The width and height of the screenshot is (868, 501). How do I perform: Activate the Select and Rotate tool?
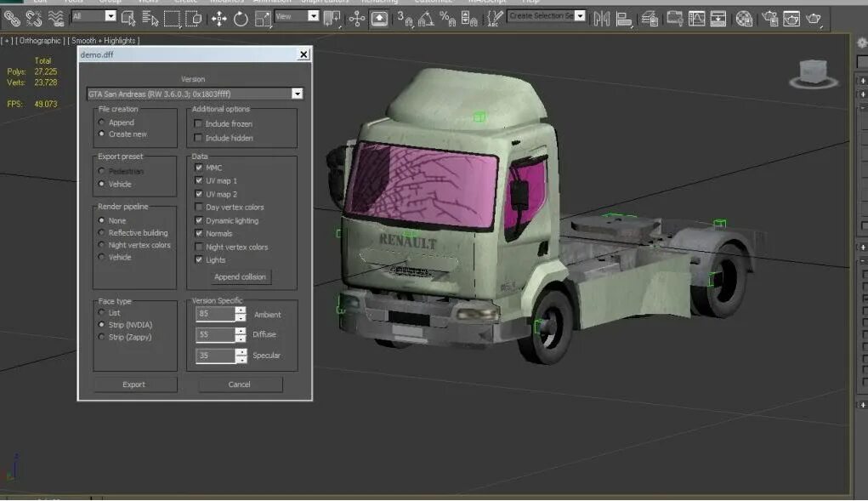(241, 19)
